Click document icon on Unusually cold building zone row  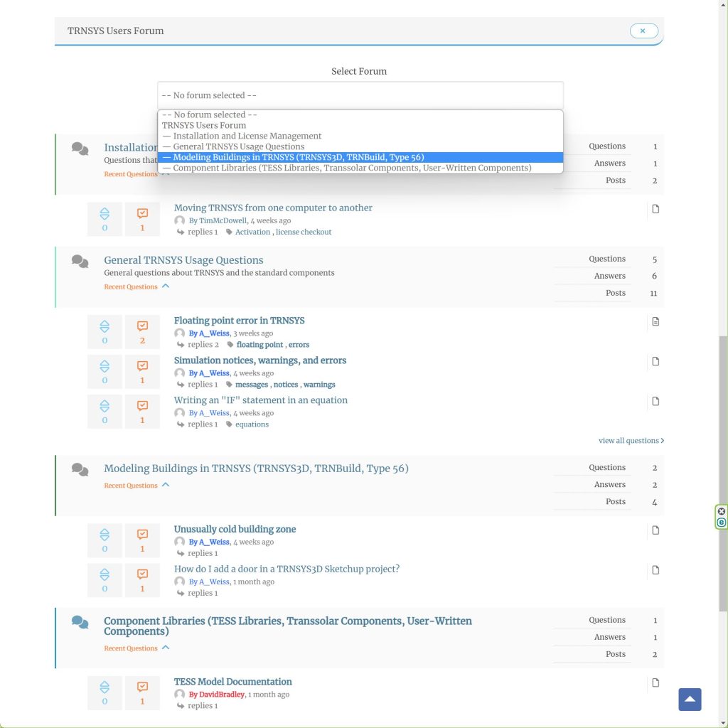[655, 530]
